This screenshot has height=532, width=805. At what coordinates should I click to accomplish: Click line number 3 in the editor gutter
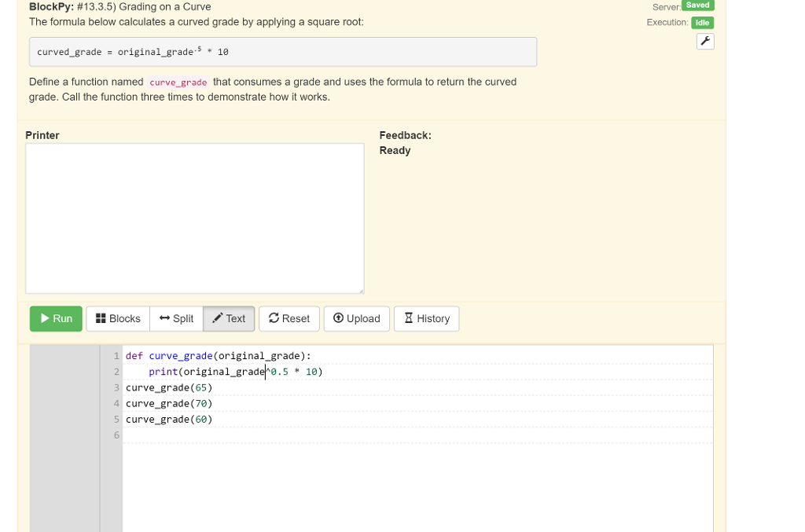[x=116, y=387]
